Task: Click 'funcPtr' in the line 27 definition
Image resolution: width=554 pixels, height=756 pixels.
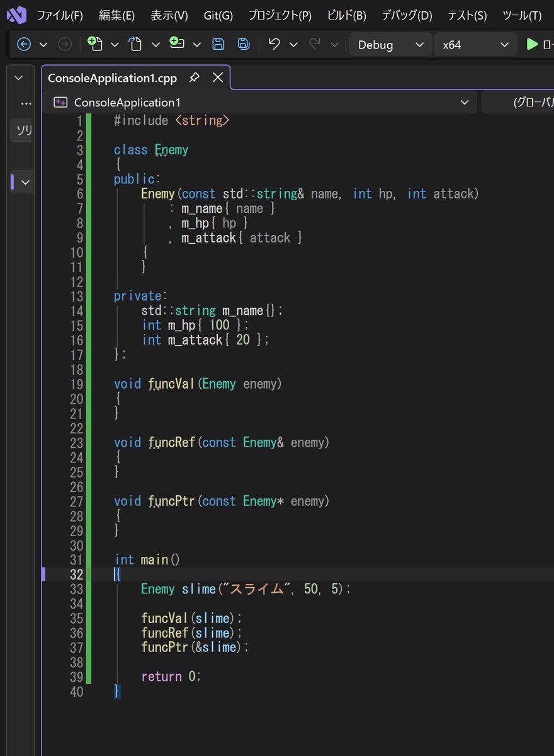Action: pyautogui.click(x=172, y=501)
